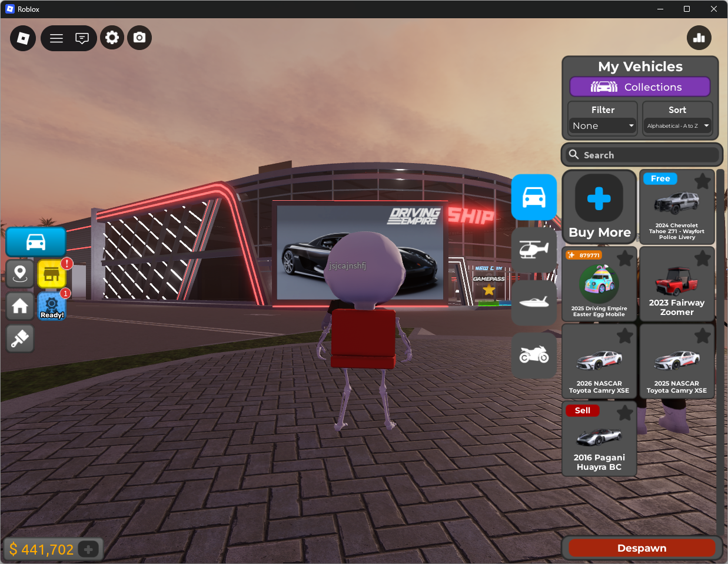This screenshot has width=728, height=564.
Task: Select the 2025 Easter Egg Mobile vehicle
Action: tap(599, 284)
